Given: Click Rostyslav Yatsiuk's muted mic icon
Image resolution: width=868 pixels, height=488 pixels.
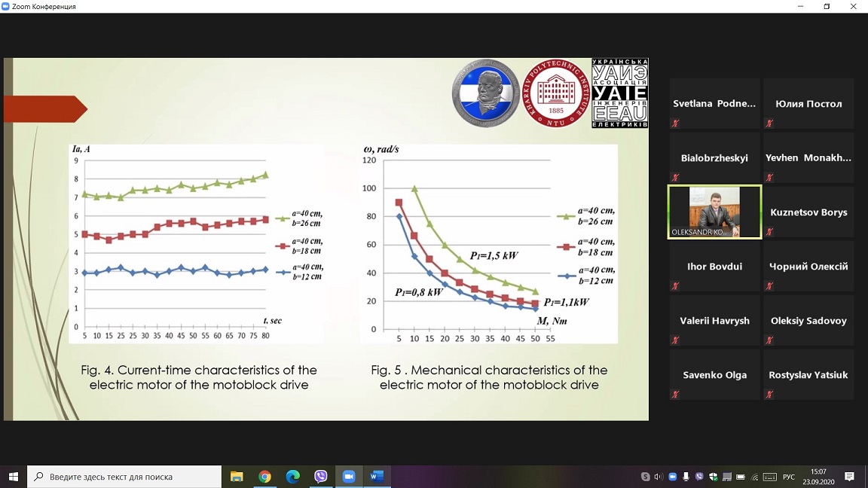Looking at the screenshot, I should point(769,395).
